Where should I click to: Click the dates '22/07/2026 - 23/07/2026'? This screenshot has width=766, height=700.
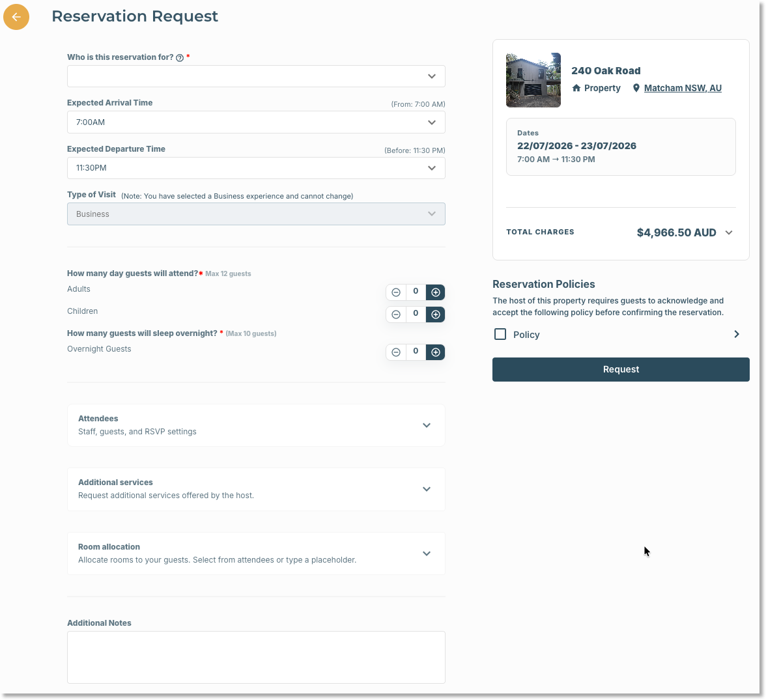577,146
